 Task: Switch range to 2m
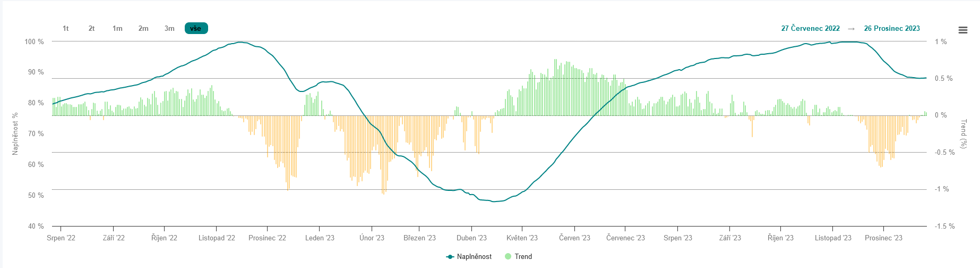(x=143, y=29)
